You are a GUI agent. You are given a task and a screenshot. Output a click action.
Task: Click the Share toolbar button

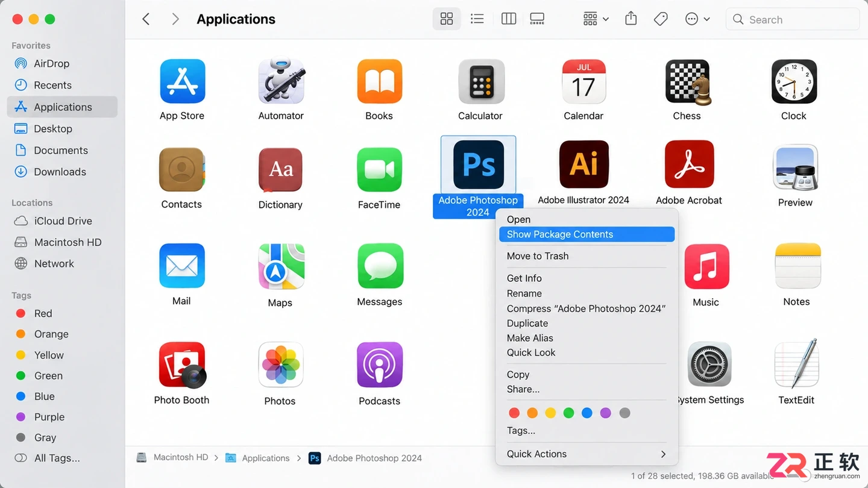click(x=631, y=19)
